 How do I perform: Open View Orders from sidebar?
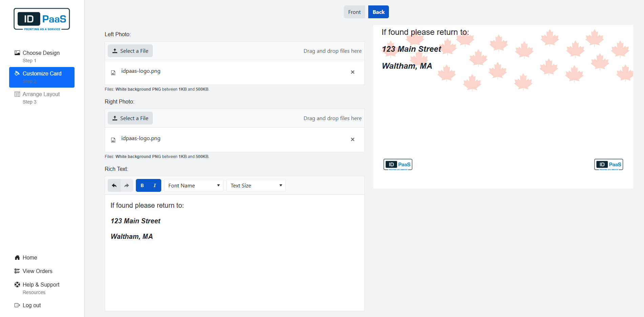(37, 271)
